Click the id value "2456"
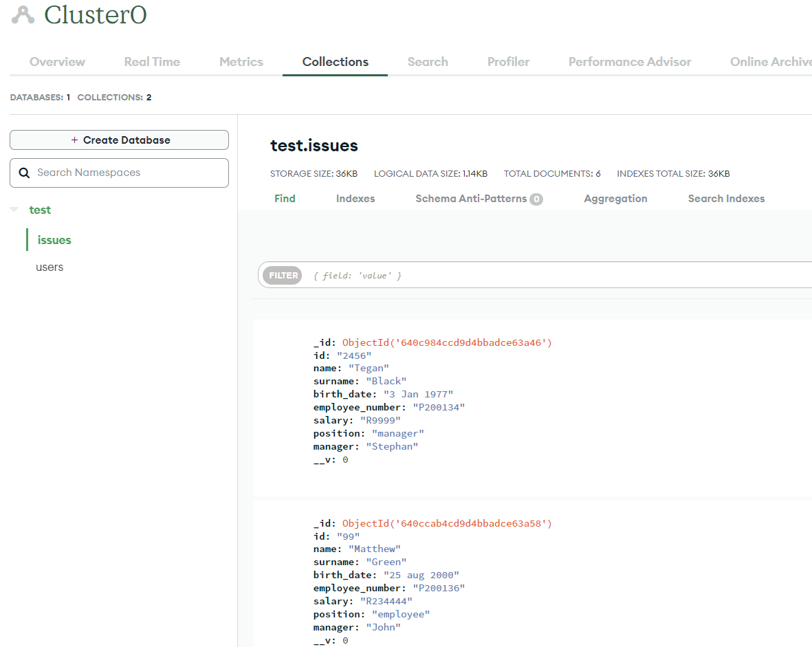812x647 pixels. [x=354, y=355]
